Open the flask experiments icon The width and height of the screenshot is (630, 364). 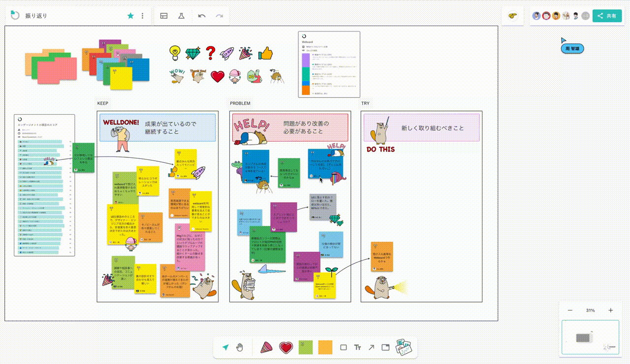pyautogui.click(x=181, y=16)
